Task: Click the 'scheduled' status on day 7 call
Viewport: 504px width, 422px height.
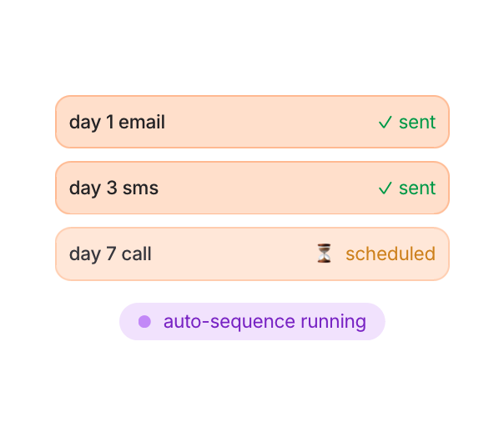Action: point(390,254)
